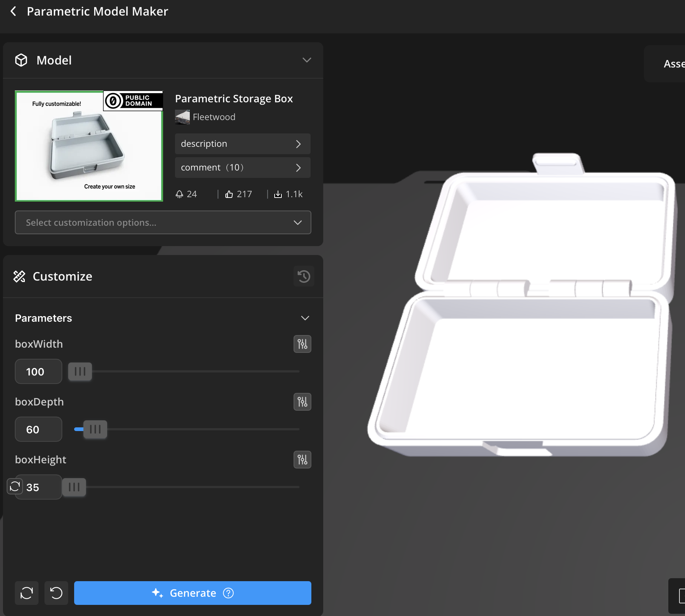Image resolution: width=685 pixels, height=616 pixels.
Task: Open boxHeight parameter settings icon
Action: (x=302, y=460)
